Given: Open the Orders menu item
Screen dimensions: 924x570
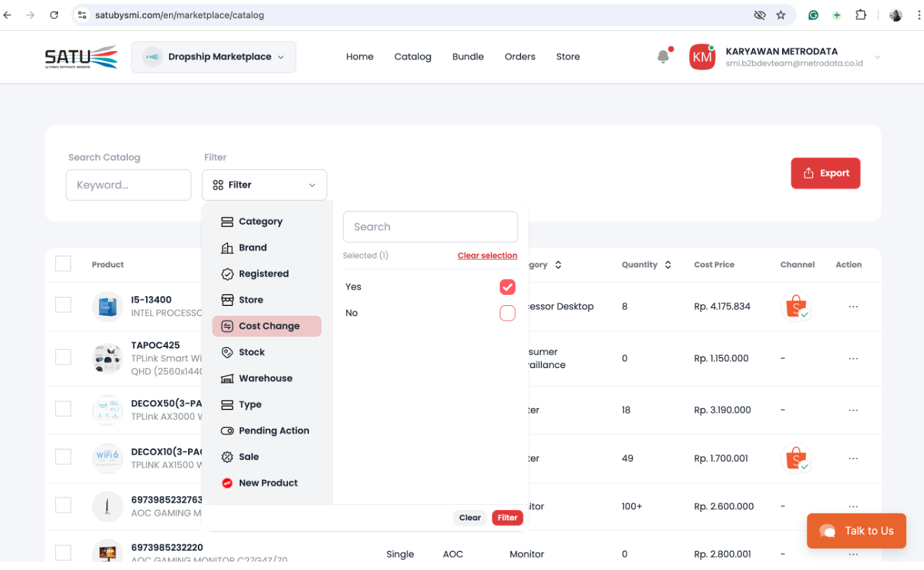Looking at the screenshot, I should tap(519, 57).
